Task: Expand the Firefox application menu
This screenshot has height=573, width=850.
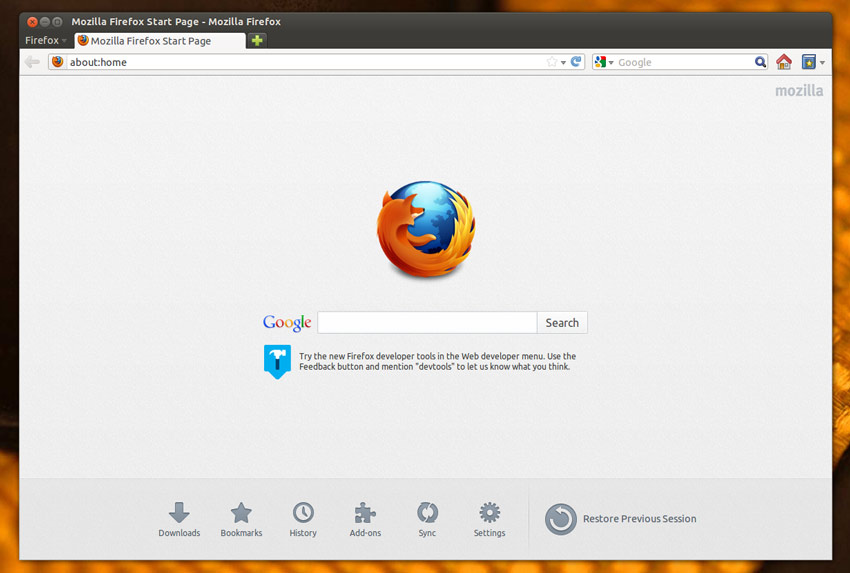Action: 46,40
